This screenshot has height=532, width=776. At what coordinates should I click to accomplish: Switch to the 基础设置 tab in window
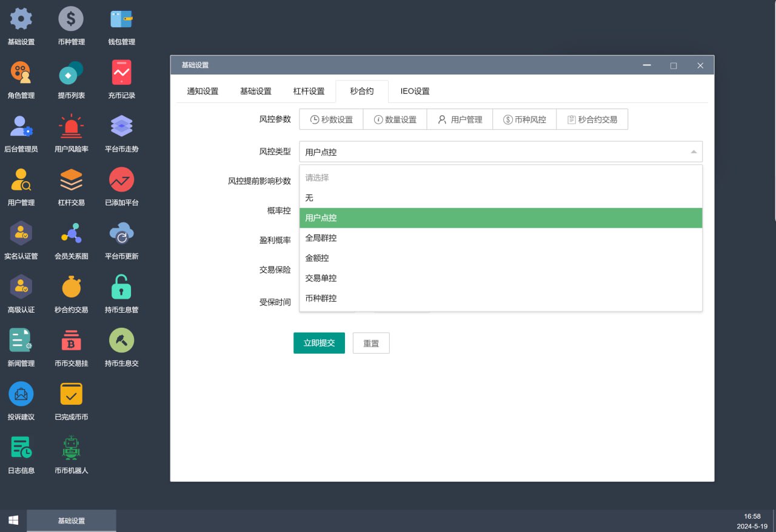(x=256, y=91)
